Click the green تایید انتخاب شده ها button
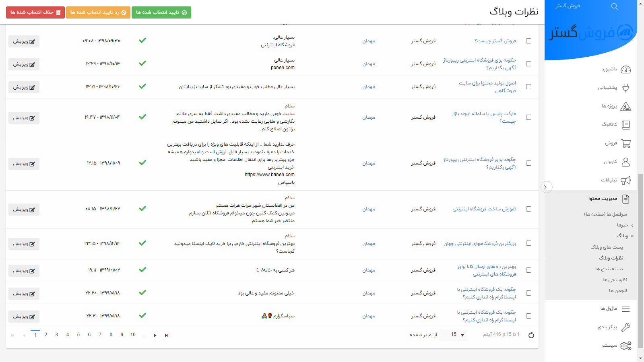 point(161,12)
